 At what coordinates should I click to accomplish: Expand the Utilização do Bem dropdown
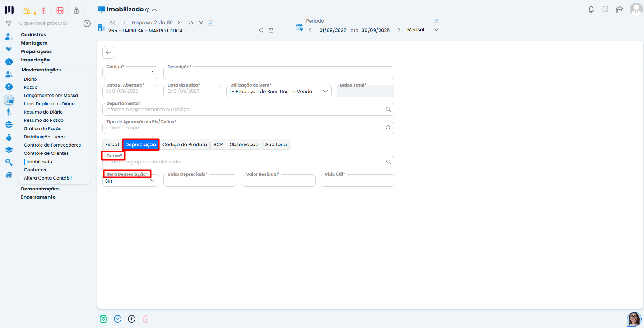pyautogui.click(x=325, y=91)
